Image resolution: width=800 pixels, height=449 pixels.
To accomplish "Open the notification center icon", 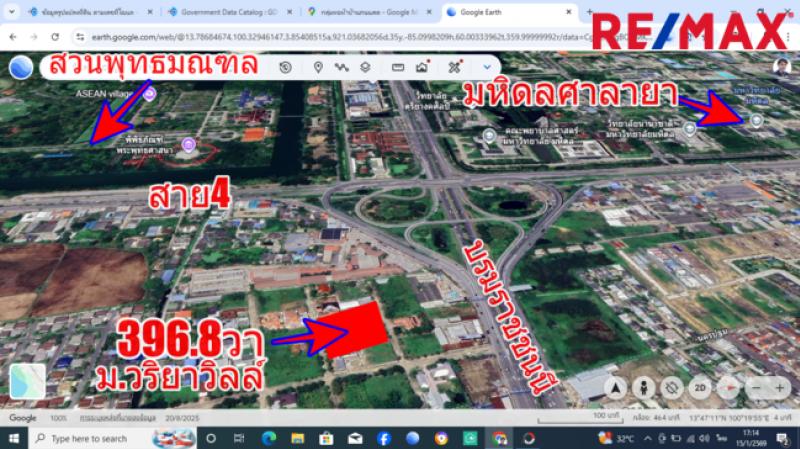I will [783, 438].
